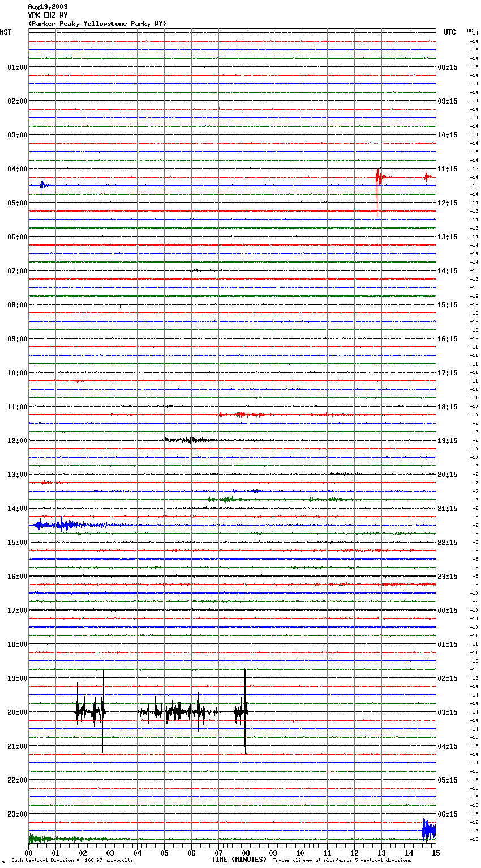Click the 17:15 UTC time label
Screen dimensions: 481x868
point(448,373)
